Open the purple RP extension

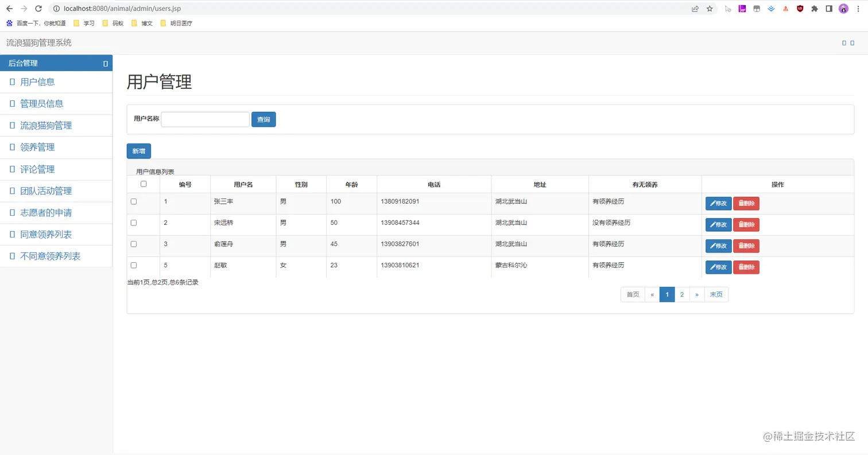[x=742, y=9]
